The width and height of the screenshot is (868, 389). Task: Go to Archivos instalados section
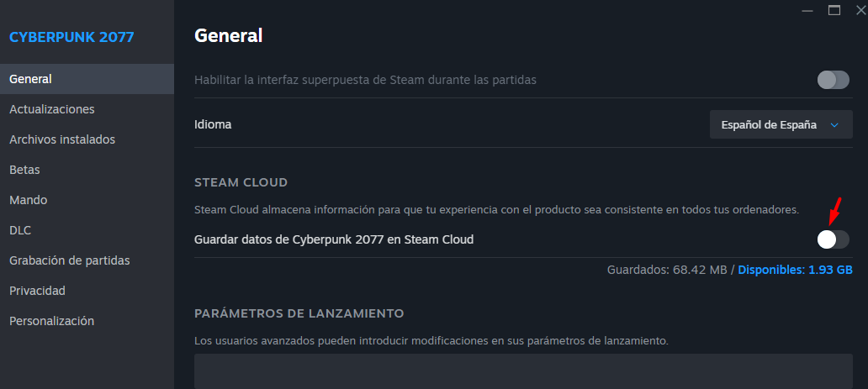coord(87,139)
